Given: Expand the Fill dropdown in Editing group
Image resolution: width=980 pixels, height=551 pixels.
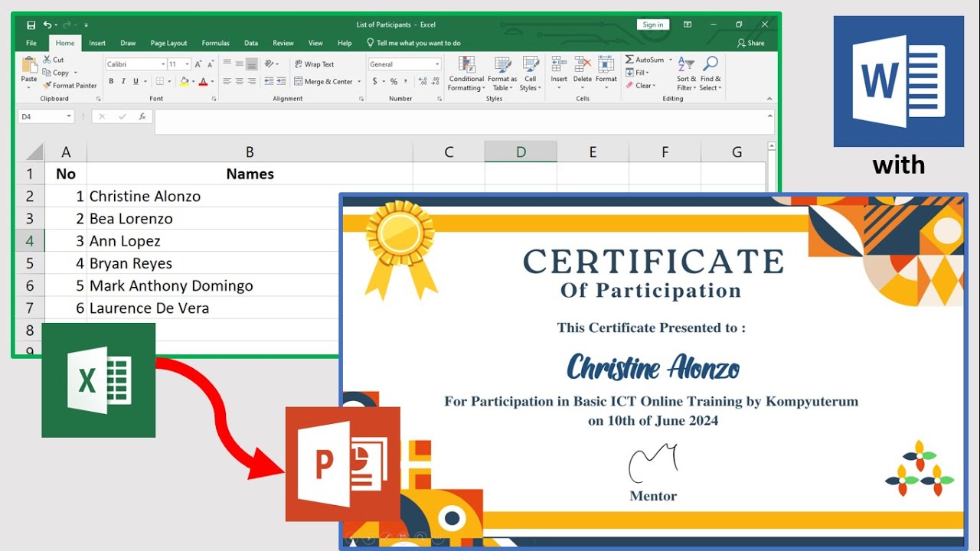Looking at the screenshot, I should point(647,73).
